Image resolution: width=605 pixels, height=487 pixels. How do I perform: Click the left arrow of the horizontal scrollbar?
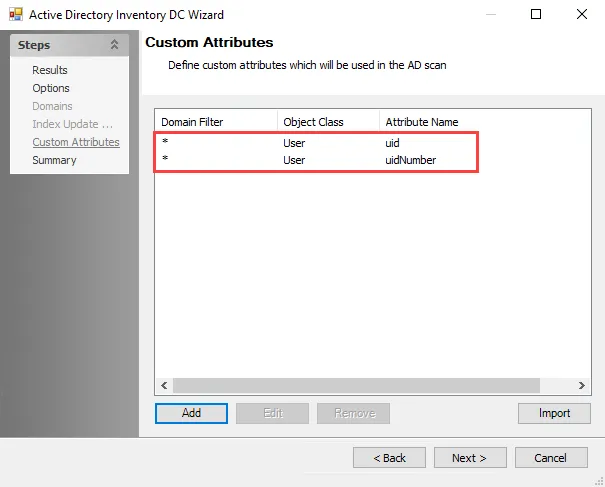pos(164,386)
